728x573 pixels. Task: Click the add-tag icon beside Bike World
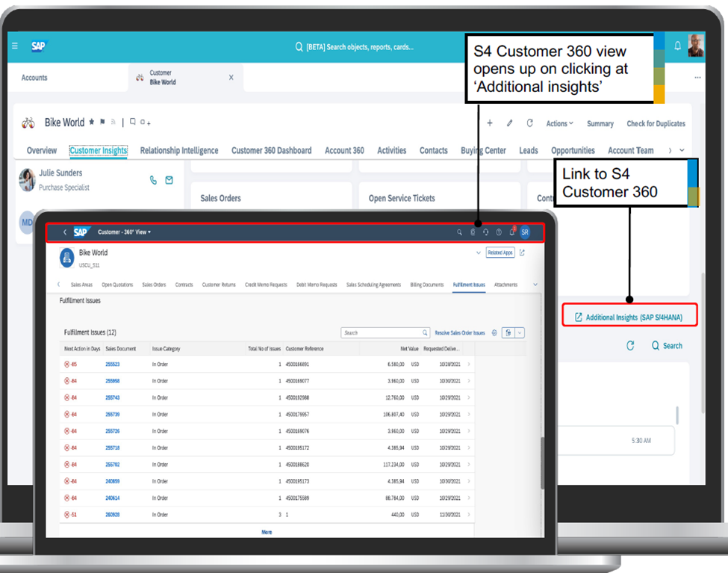coord(146,123)
